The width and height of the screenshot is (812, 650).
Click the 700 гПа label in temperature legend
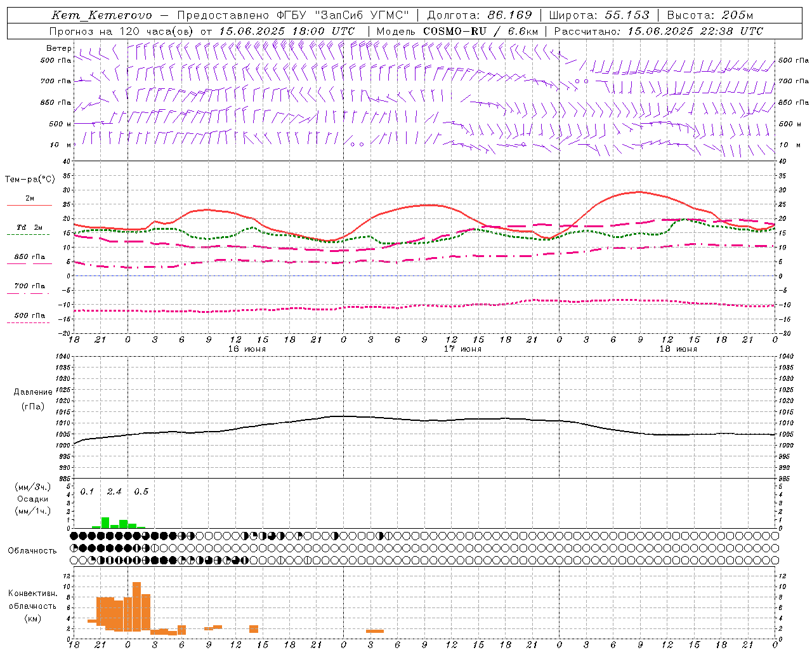(30, 286)
